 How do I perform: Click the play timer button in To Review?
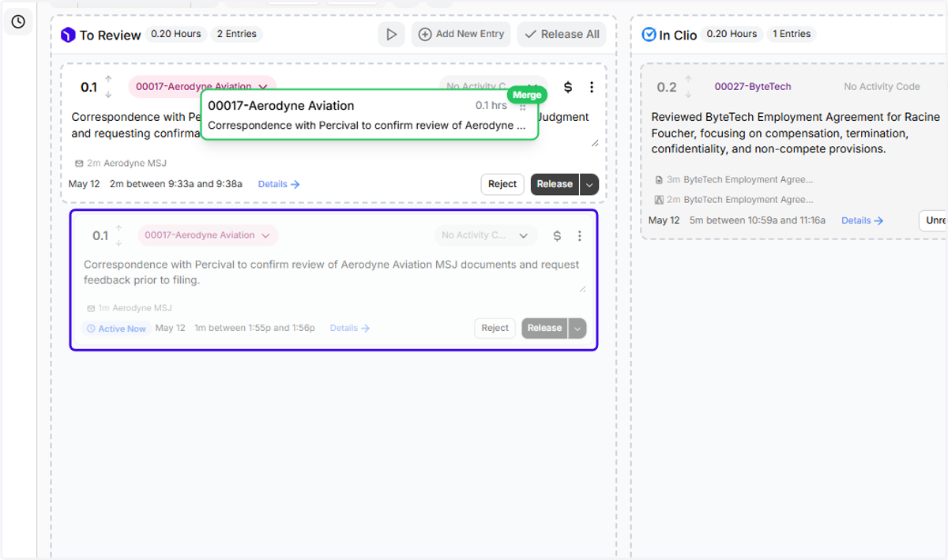[x=391, y=35]
